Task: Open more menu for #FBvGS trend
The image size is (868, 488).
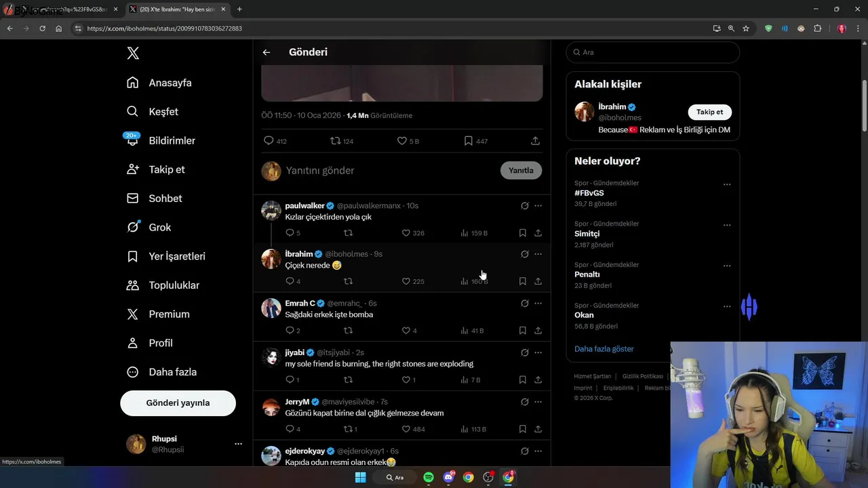Action: [727, 184]
